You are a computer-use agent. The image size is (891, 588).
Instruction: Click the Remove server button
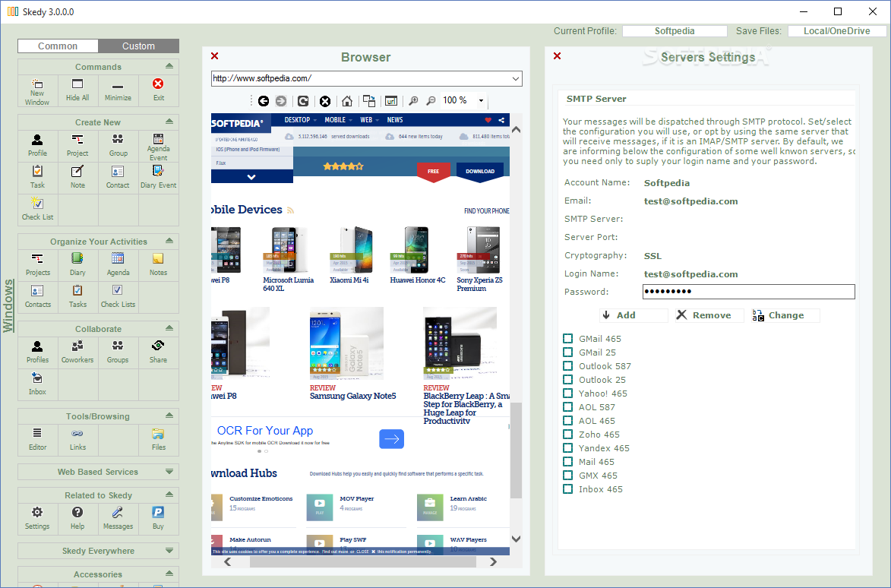coord(709,315)
